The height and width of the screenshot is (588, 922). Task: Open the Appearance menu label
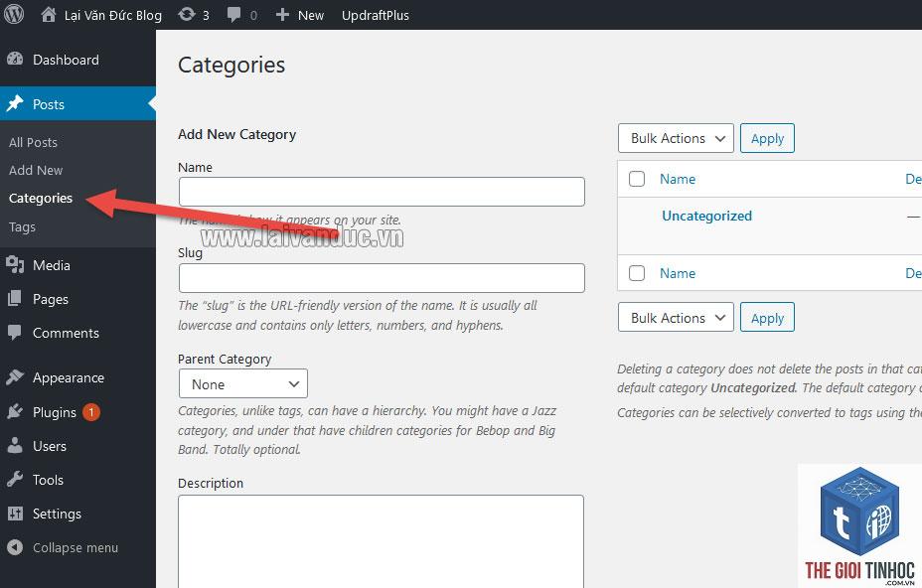pos(69,377)
